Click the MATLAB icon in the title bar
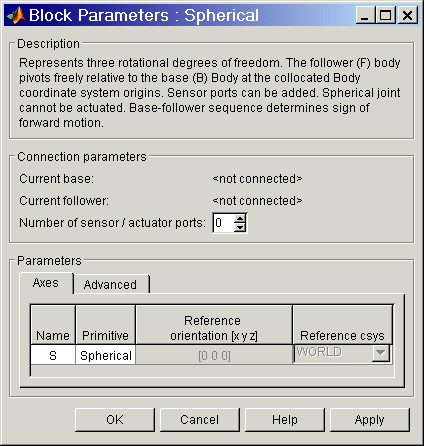 [x=16, y=15]
